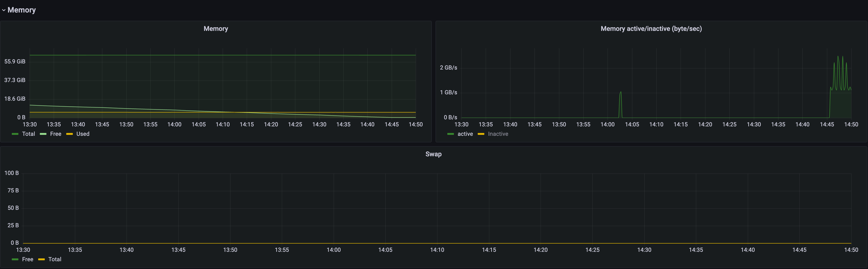Click the 14:15 time label in Memory chart
The width and height of the screenshot is (868, 269).
pyautogui.click(x=247, y=124)
